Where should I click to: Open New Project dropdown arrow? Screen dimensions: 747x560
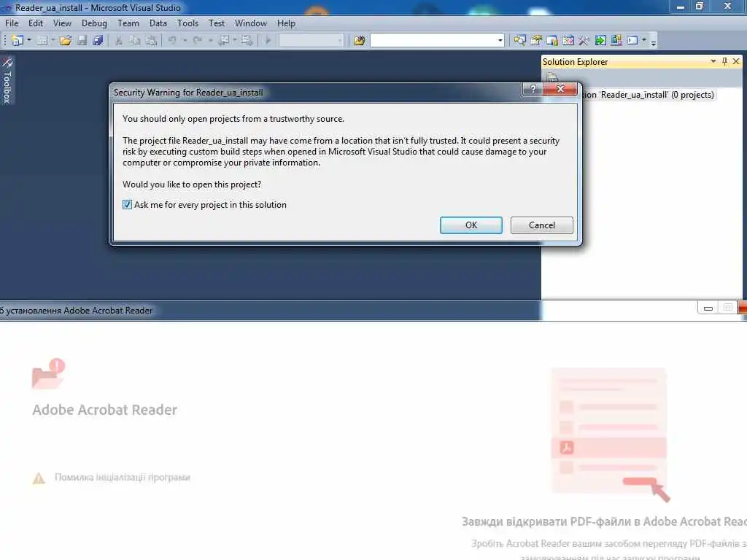(29, 41)
